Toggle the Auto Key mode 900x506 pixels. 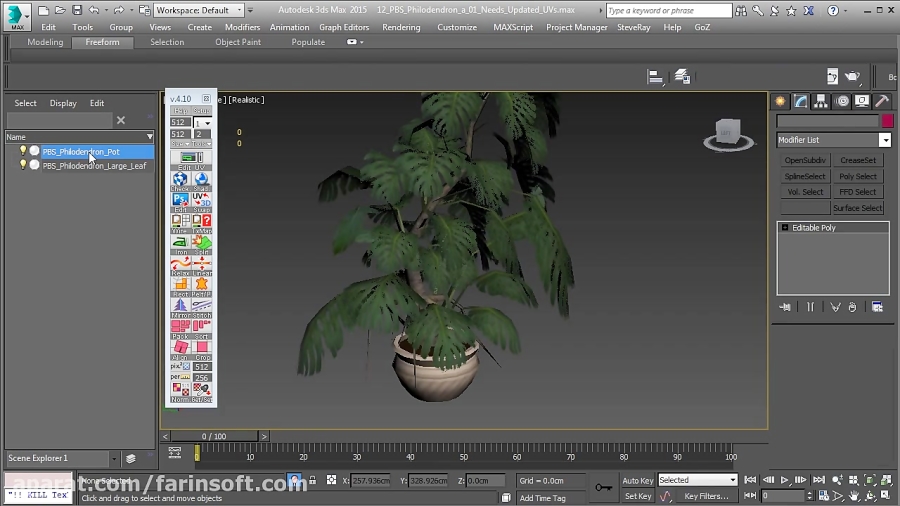pyautogui.click(x=638, y=481)
